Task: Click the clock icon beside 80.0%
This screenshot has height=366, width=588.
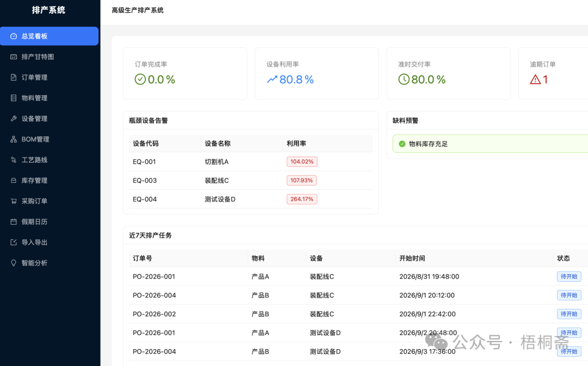Action: 404,79
